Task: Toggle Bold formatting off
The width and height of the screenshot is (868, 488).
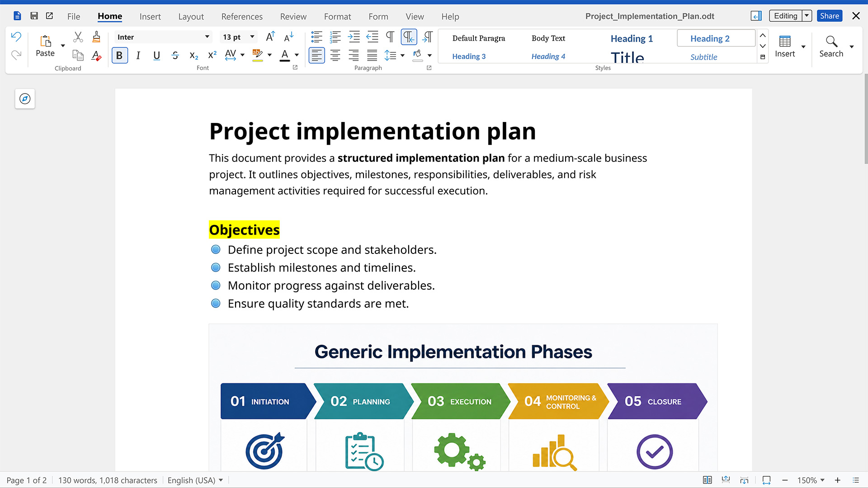Action: click(x=119, y=56)
